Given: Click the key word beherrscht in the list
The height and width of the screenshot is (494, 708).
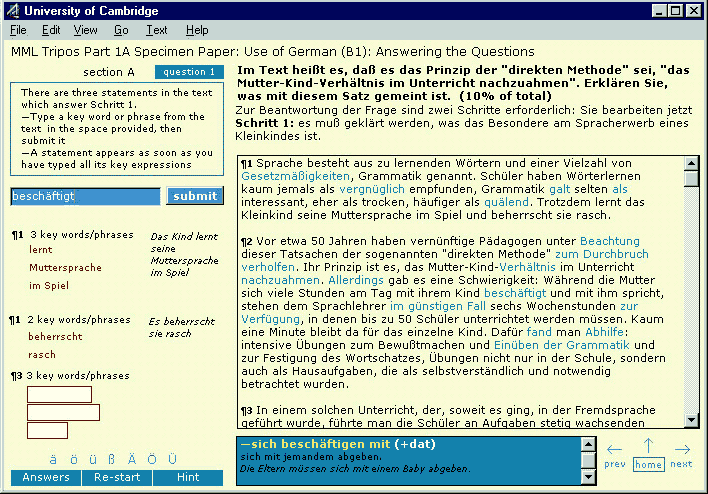Looking at the screenshot, I should coord(55,337).
